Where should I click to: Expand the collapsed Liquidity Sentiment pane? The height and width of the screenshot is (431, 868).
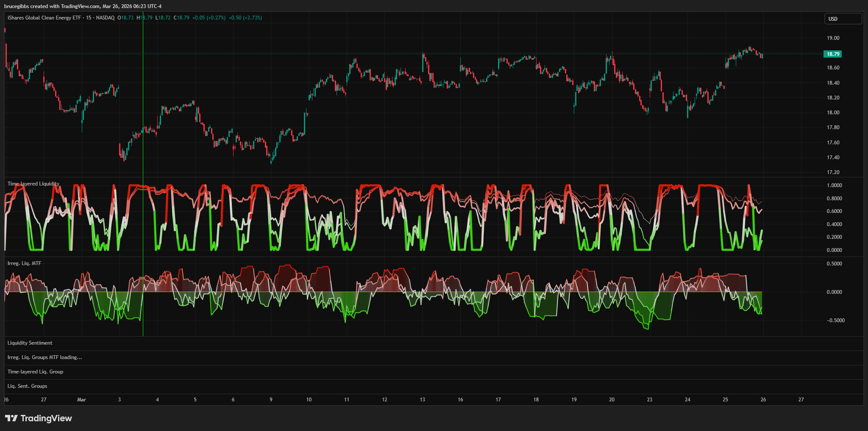click(30, 343)
